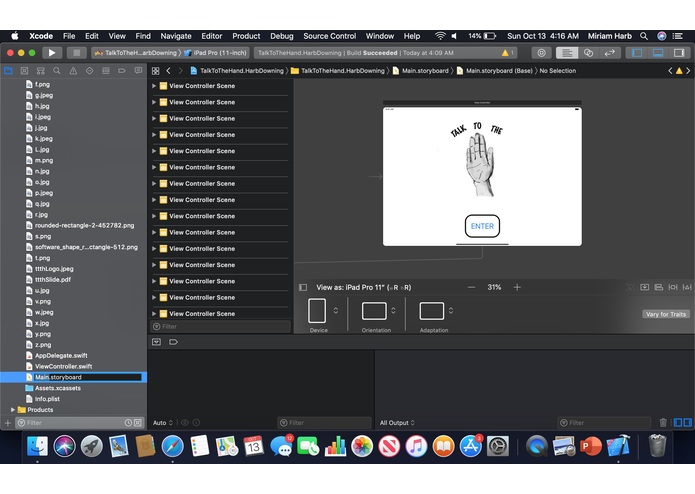Open the Report navigator icon
The height and width of the screenshot is (494, 695).
coord(138,70)
